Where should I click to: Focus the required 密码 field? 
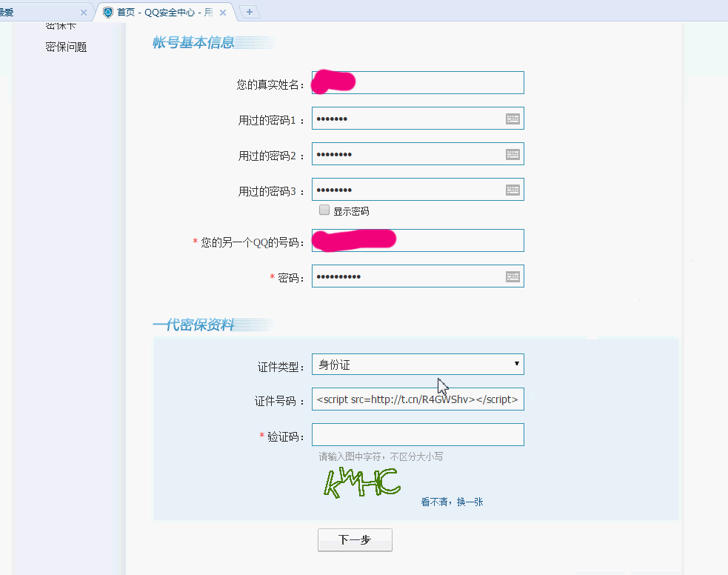418,276
